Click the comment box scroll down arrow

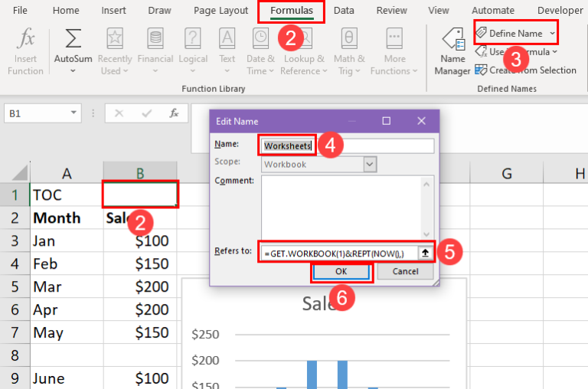click(426, 234)
